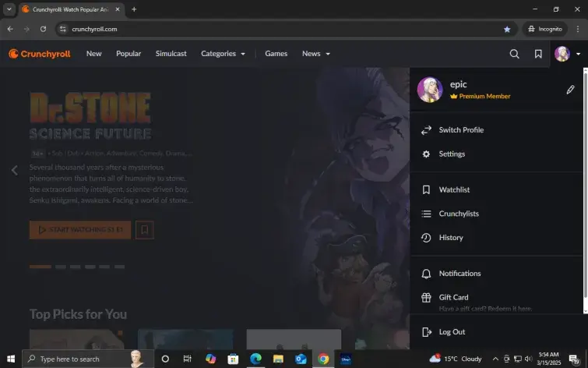Open Disney+ app on taskbar

tap(346, 359)
